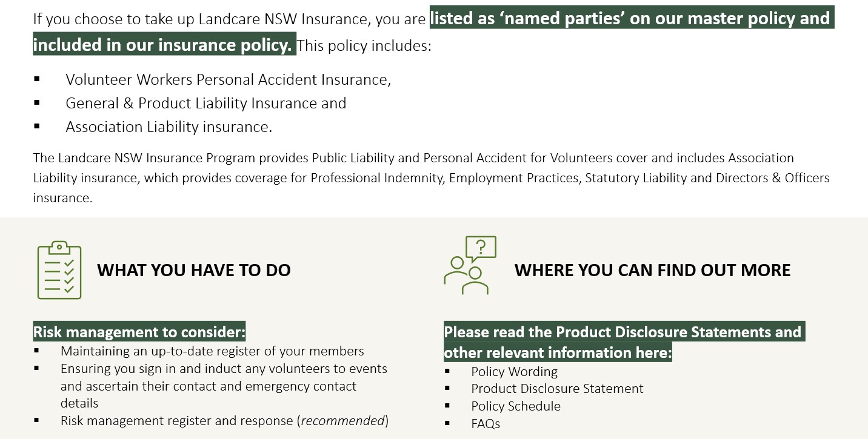Click 'Ensuring you sign in and induct' item
Image resolution: width=868 pixels, height=439 pixels.
pyautogui.click(x=224, y=386)
